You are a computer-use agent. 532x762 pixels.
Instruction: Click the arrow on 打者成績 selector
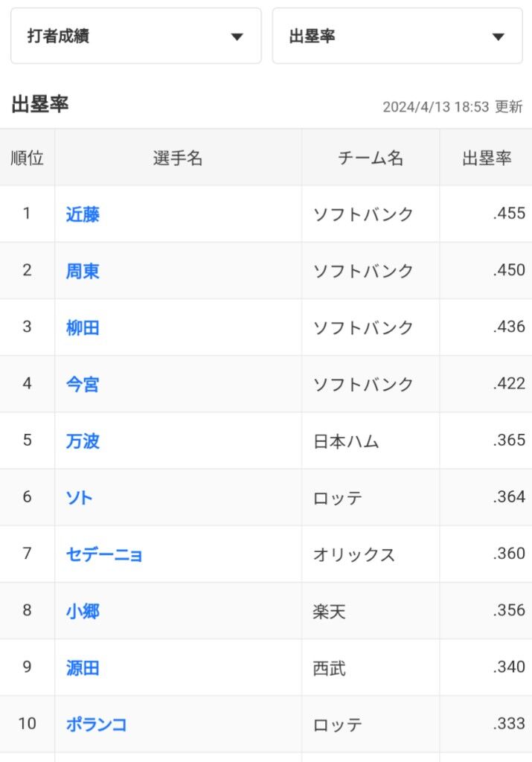pos(237,37)
